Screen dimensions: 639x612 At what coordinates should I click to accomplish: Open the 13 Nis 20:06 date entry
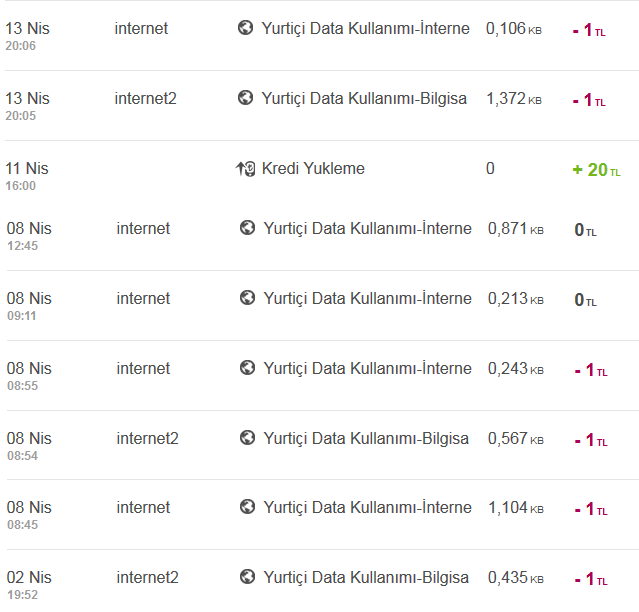pyautogui.click(x=27, y=36)
